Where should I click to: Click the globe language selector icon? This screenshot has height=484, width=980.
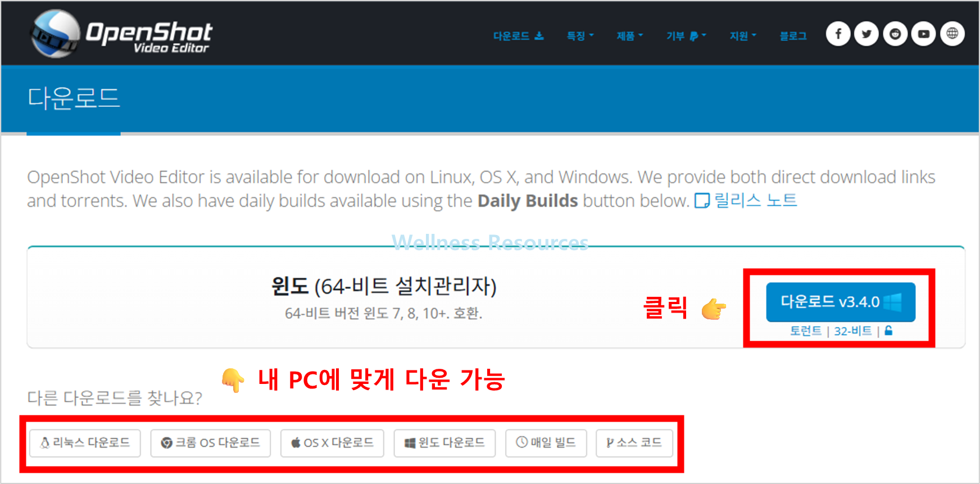coord(952,34)
